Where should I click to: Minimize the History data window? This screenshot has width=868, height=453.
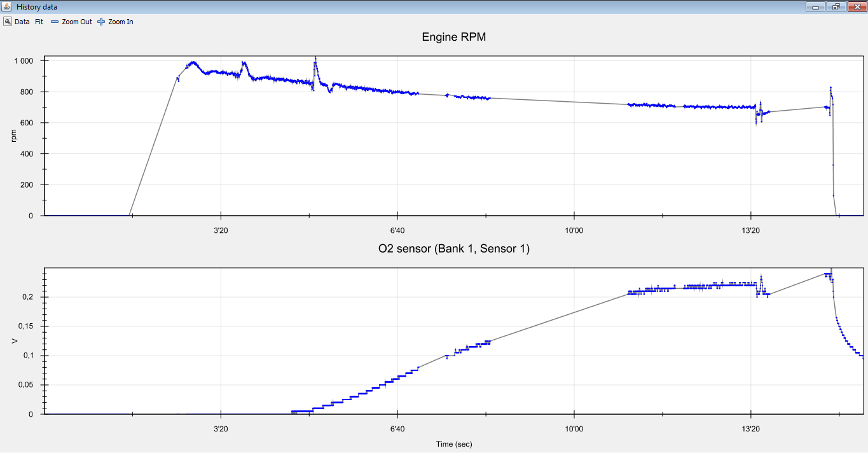click(815, 7)
